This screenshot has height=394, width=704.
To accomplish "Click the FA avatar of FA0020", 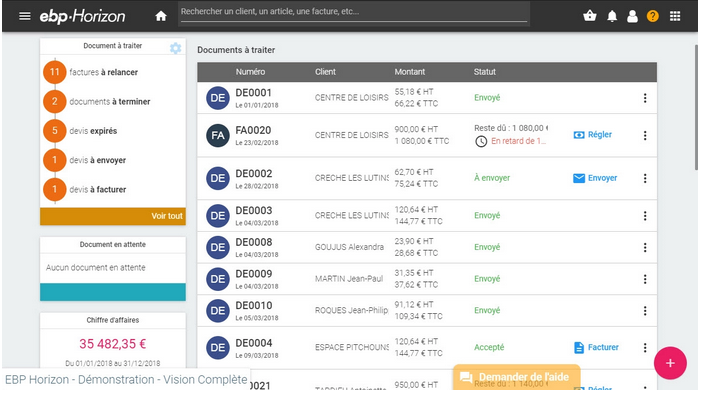I will (218, 136).
